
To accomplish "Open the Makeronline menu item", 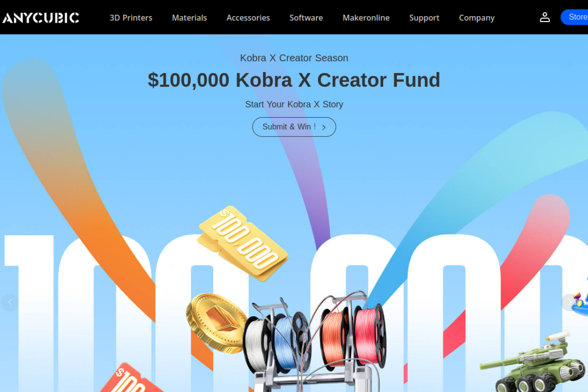I will pos(366,17).
